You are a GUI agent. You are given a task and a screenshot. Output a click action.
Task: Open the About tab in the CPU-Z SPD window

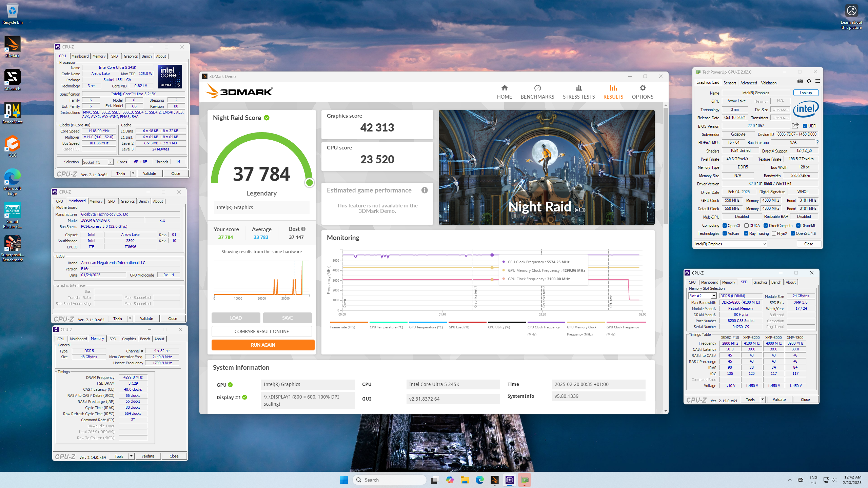[x=790, y=282]
